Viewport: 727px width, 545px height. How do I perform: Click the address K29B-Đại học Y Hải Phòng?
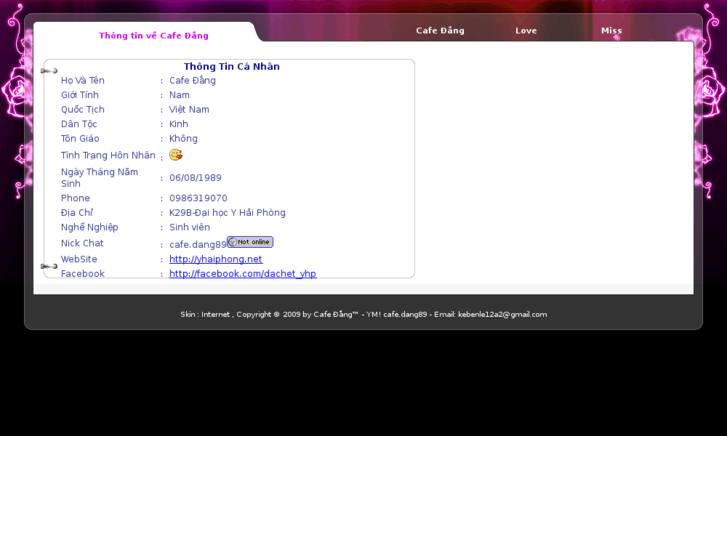click(x=227, y=213)
